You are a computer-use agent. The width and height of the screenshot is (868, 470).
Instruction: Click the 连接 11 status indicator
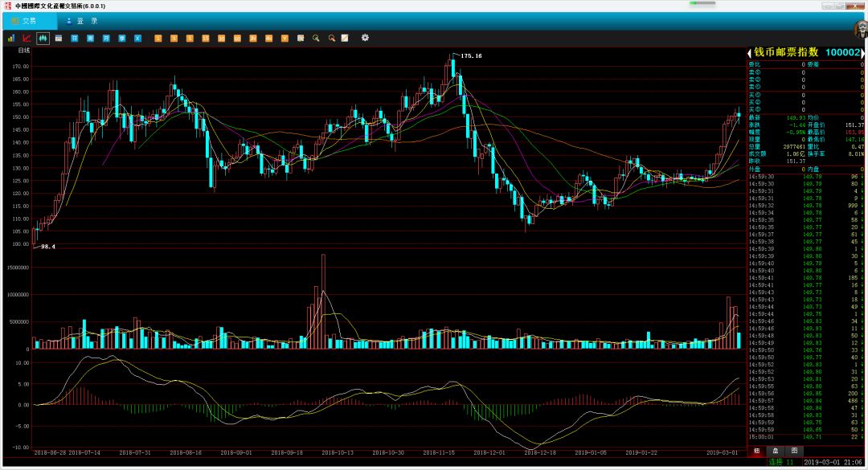(780, 462)
